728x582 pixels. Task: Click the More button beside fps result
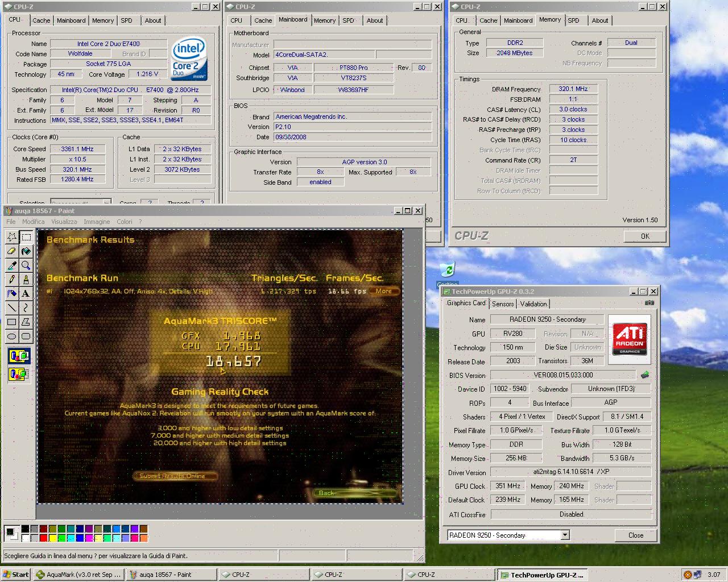click(383, 291)
